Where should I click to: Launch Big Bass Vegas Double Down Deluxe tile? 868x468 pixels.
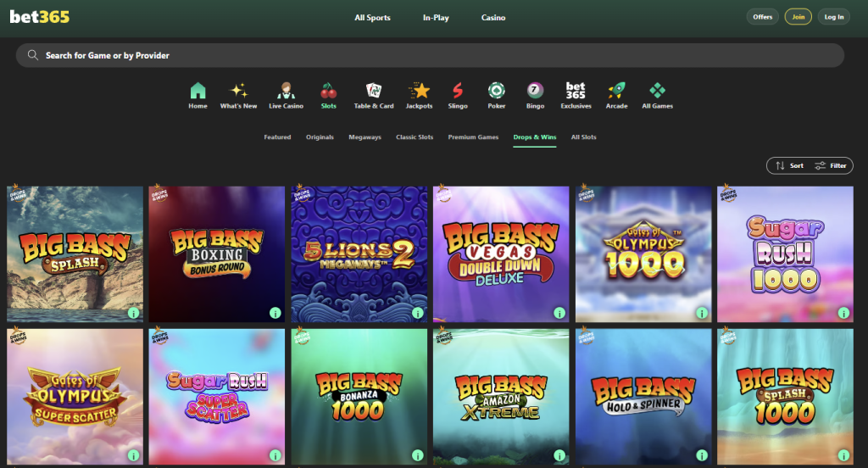[501, 253]
